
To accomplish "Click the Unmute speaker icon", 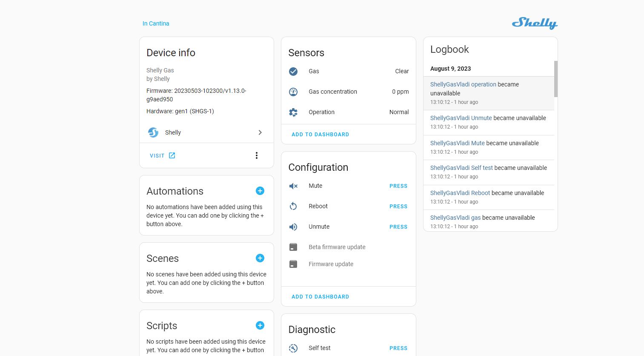I will pyautogui.click(x=293, y=227).
